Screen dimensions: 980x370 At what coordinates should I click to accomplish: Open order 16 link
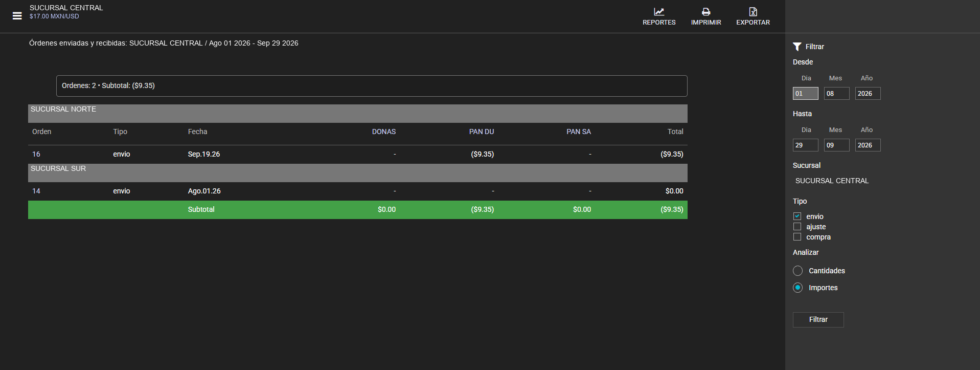[36, 154]
